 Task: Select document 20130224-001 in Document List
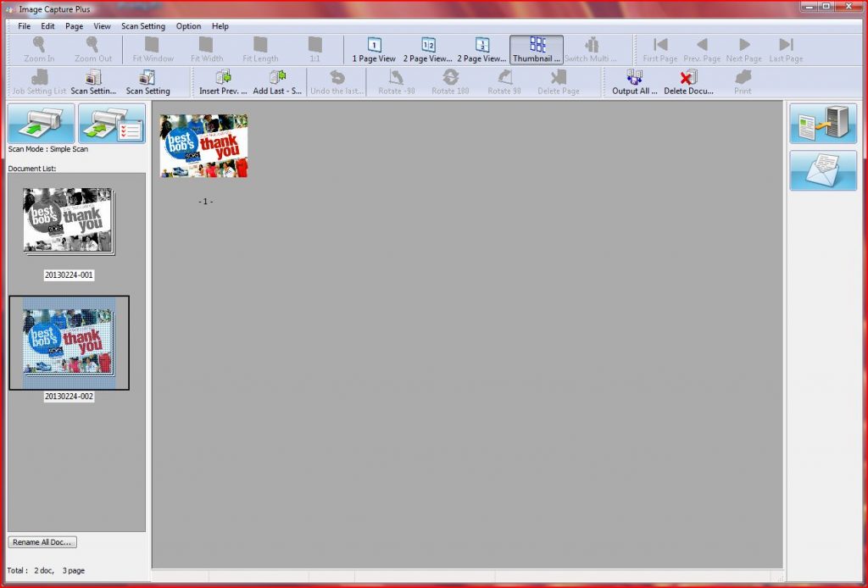coord(68,221)
